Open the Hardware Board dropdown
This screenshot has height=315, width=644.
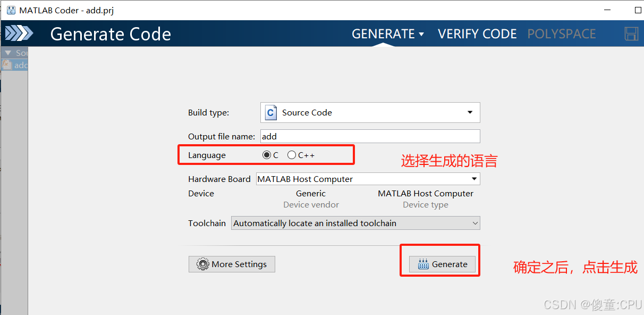368,179
